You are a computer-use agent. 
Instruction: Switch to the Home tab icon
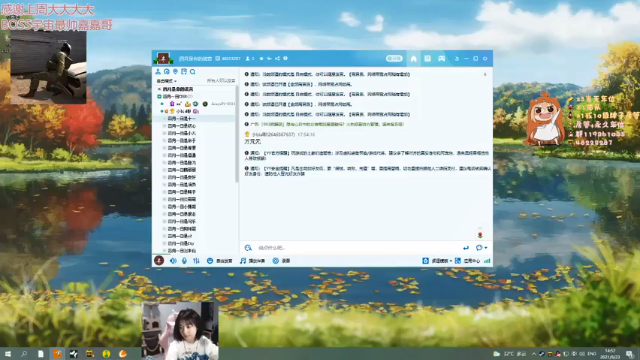pos(413,59)
